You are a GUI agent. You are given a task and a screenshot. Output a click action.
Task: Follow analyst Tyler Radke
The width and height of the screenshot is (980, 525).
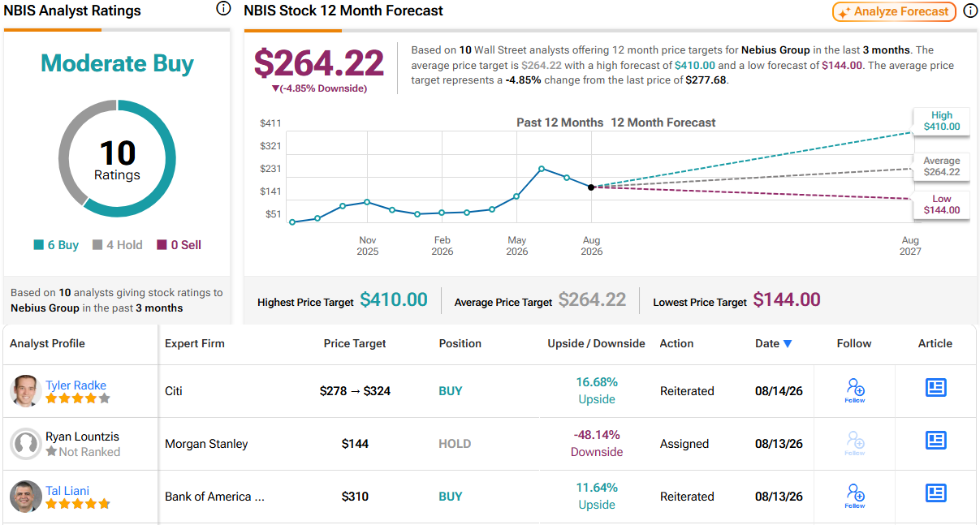point(854,390)
